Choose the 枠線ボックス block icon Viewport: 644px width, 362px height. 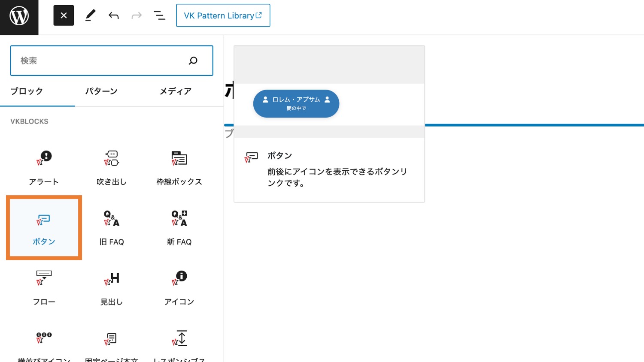tap(179, 167)
